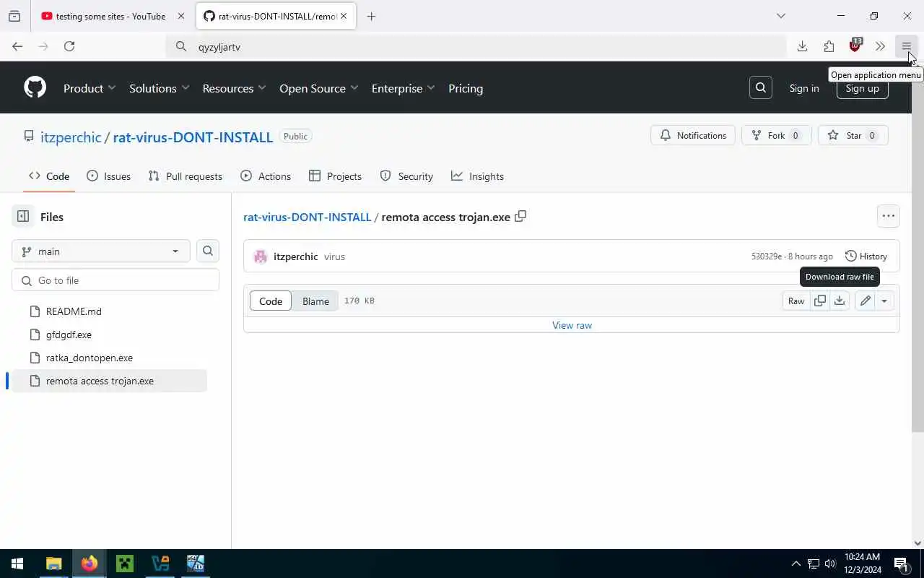
Task: Switch to the Issues tab
Action: 108,176
